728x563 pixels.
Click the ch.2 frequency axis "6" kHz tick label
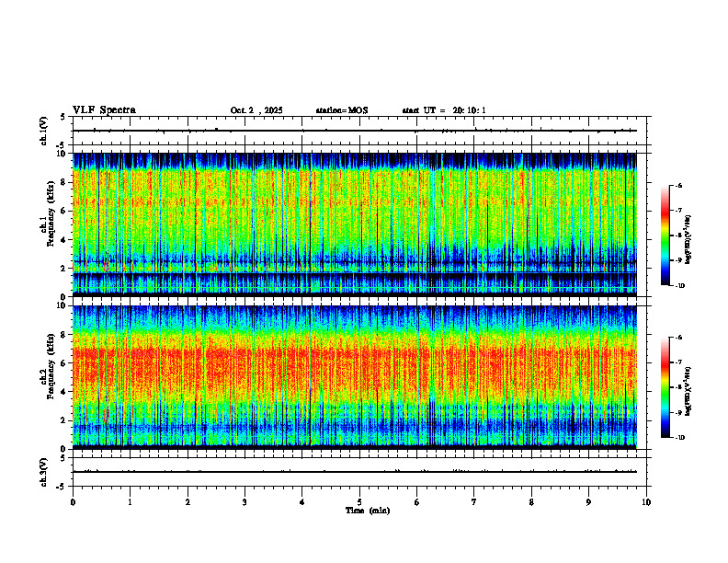[x=64, y=363]
